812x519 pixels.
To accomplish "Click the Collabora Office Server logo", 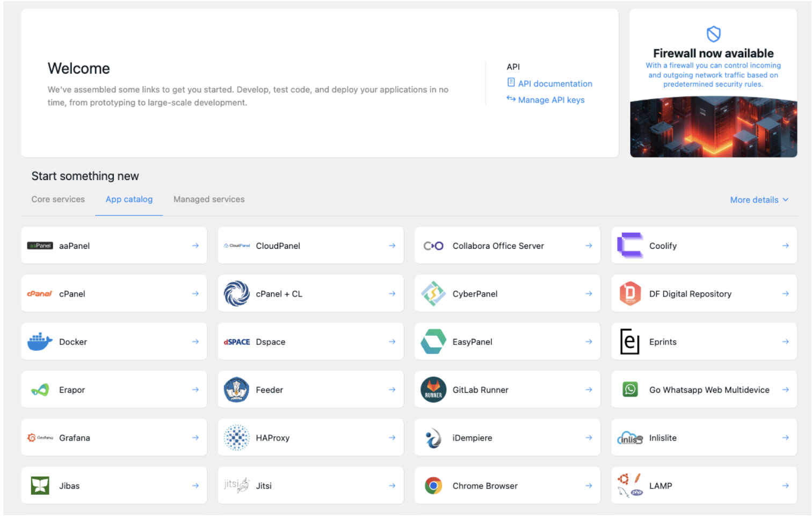I will point(433,246).
